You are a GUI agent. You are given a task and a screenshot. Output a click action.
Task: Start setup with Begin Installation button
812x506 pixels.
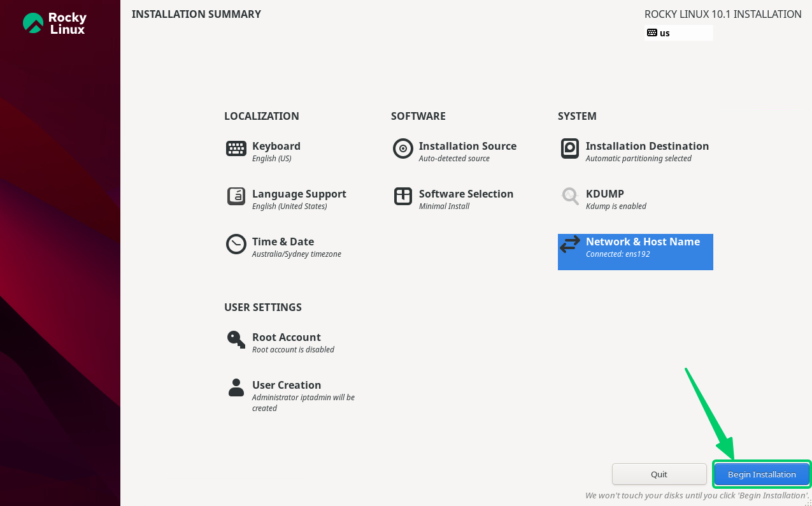pyautogui.click(x=762, y=474)
